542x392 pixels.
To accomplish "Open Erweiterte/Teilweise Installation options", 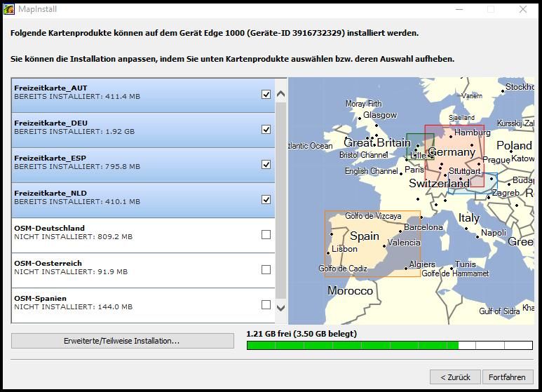I will 123,341.
